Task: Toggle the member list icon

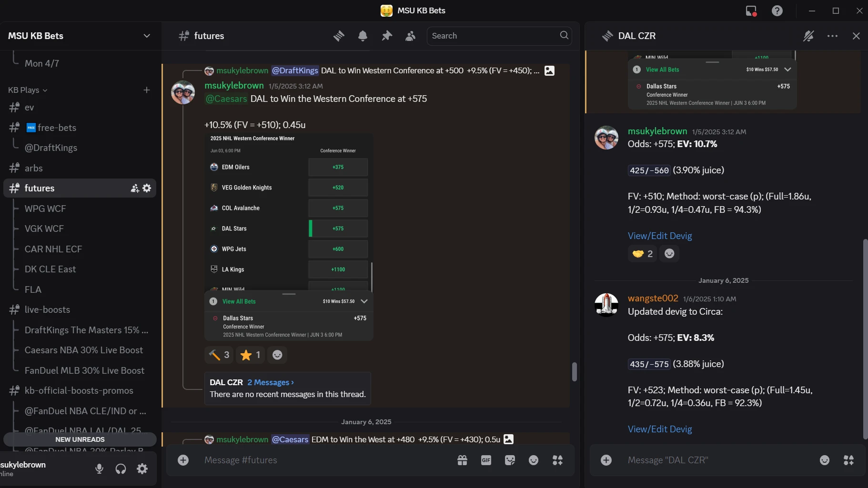Action: (x=410, y=36)
